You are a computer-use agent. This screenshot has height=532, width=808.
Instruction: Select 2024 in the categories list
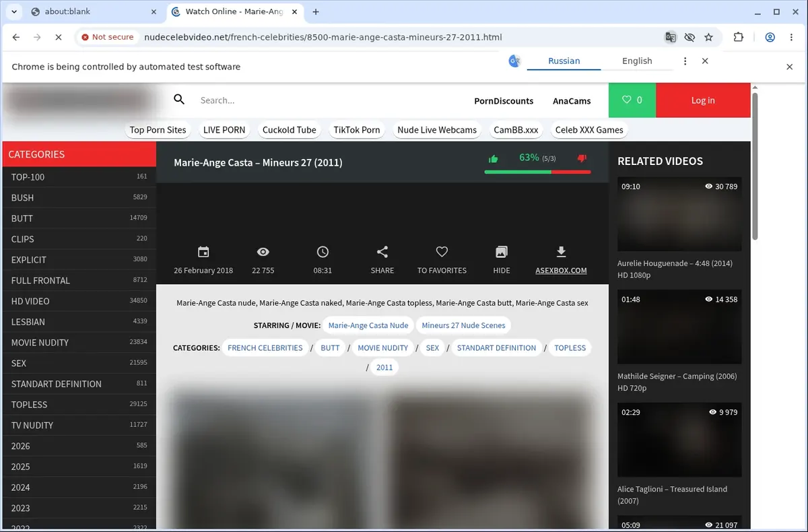click(79, 488)
